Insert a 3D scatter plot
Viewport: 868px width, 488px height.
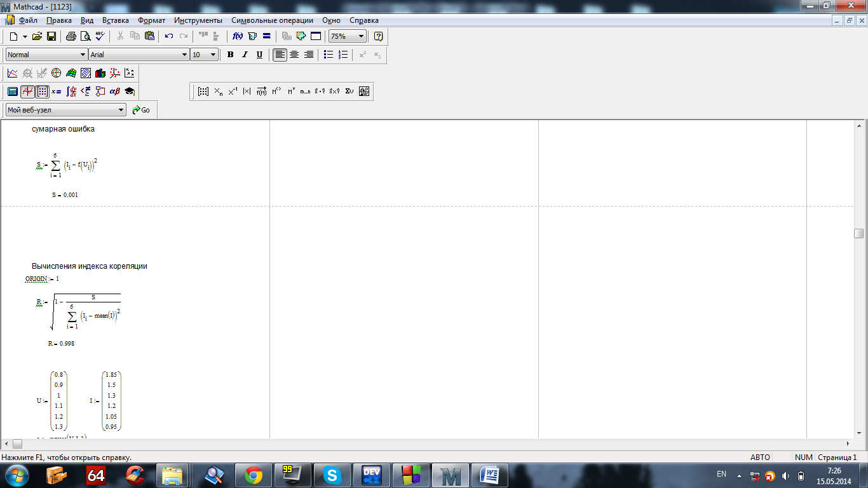(115, 73)
